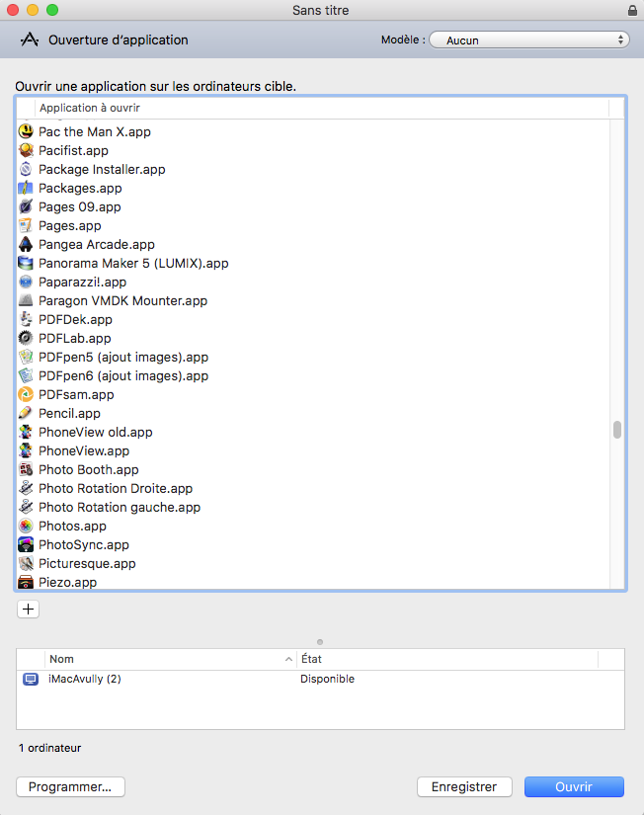Click the Pages 09 app icon
Image resolution: width=644 pixels, height=815 pixels.
[x=26, y=206]
